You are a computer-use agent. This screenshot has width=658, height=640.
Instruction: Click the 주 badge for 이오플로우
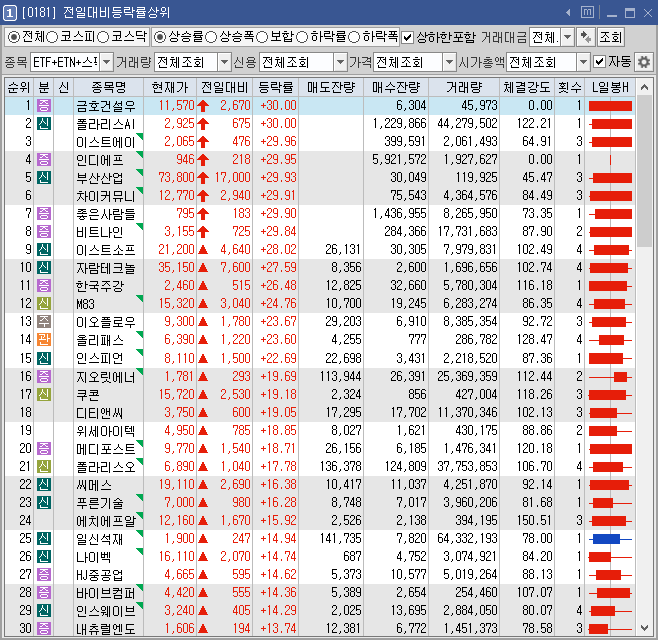pos(44,321)
